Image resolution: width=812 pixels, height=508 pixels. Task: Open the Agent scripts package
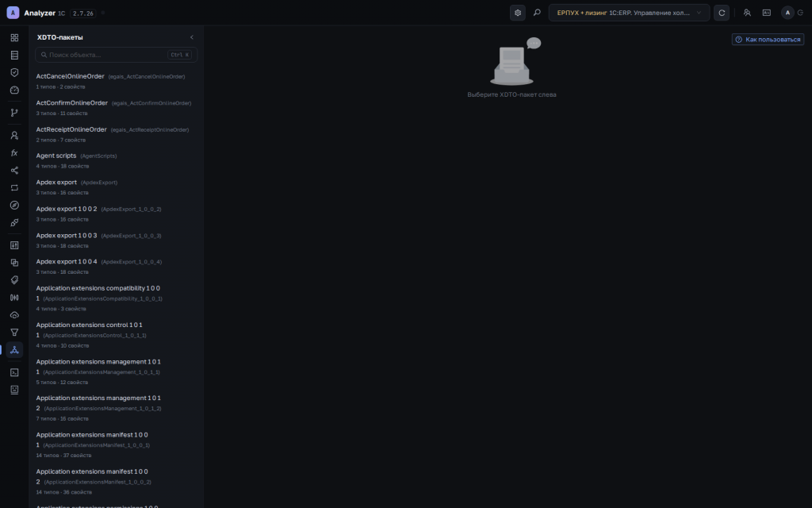116,160
